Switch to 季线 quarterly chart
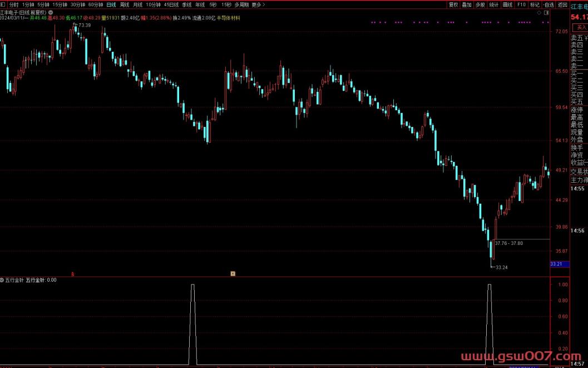Viewport: 588px width, 368px height. point(187,4)
